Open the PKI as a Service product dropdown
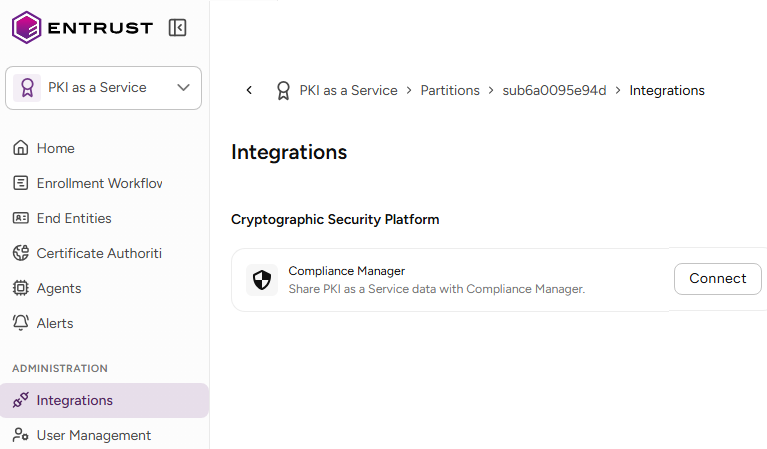The height and width of the screenshot is (449, 767). tap(103, 88)
